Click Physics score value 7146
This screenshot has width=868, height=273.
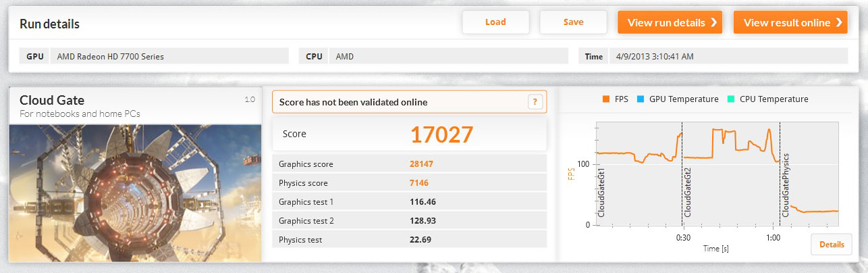[x=419, y=183]
